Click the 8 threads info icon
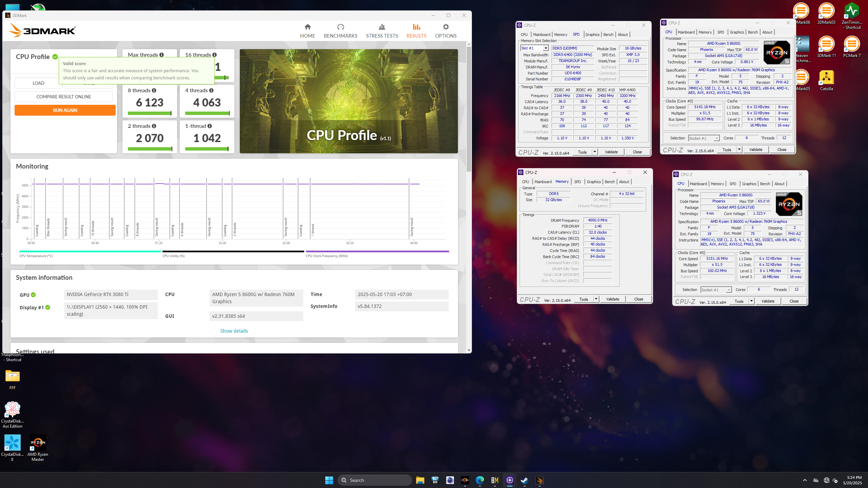Image resolution: width=868 pixels, height=488 pixels. [x=154, y=90]
